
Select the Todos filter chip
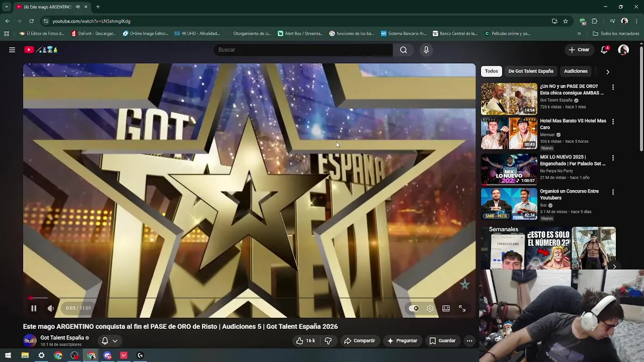coord(492,71)
